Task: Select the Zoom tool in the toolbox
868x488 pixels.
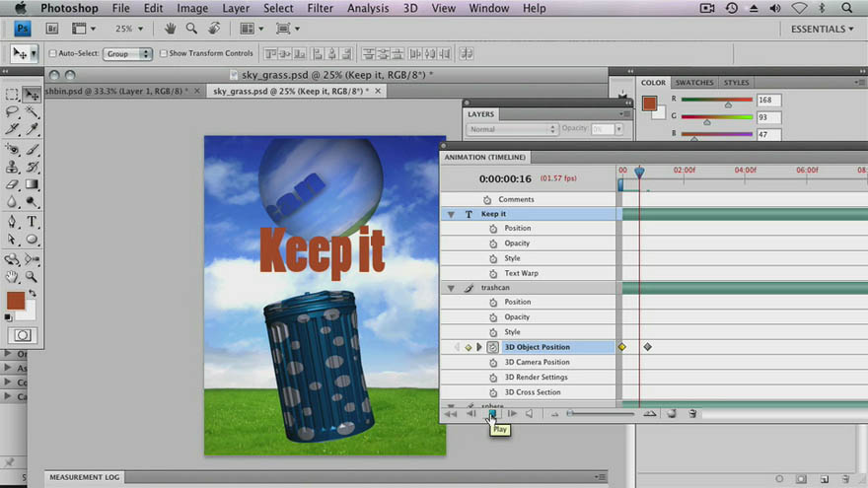Action: (x=32, y=276)
